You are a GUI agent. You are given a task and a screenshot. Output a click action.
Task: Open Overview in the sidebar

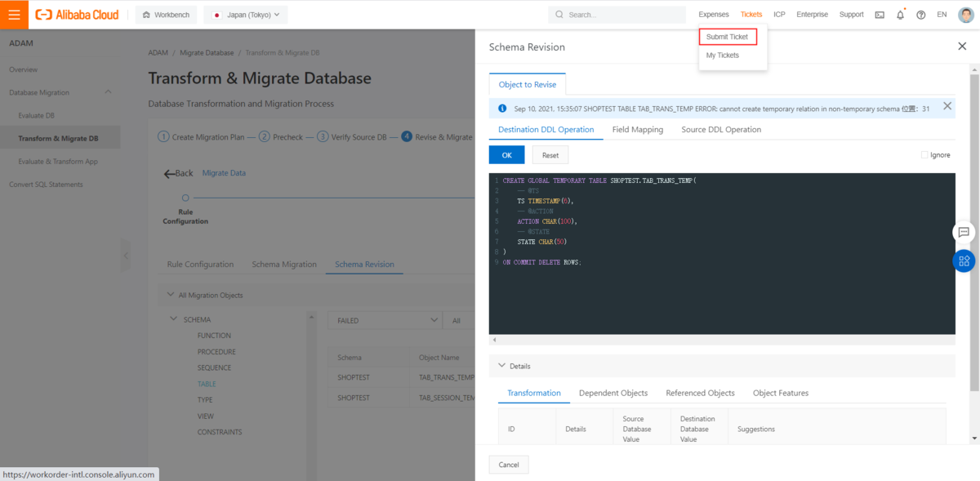pos(24,69)
